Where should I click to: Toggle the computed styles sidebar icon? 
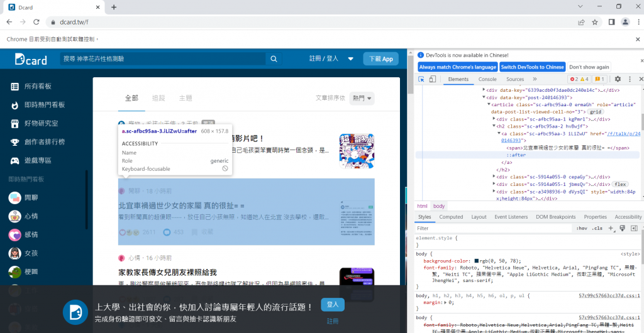point(634,228)
